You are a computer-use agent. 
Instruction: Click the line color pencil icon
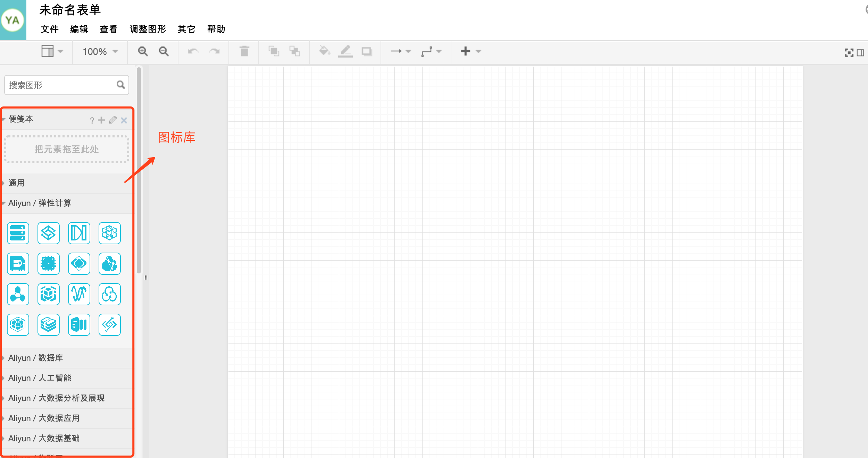345,51
